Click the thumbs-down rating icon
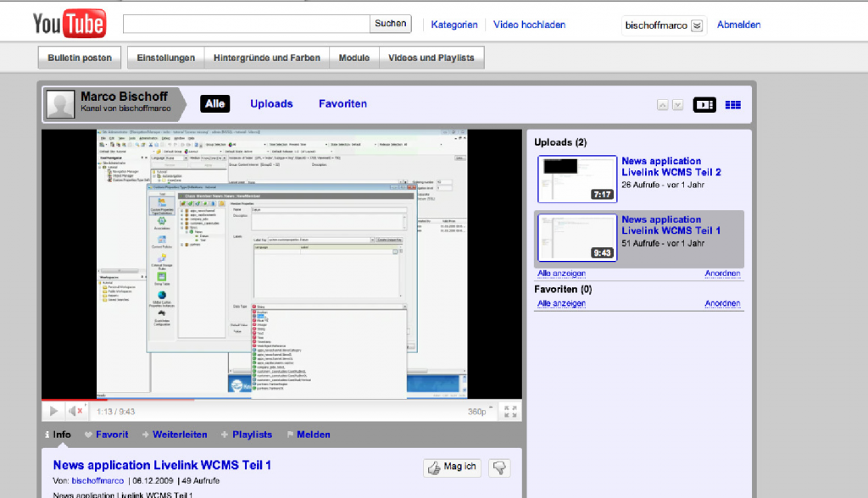The width and height of the screenshot is (868, 498). pos(498,468)
